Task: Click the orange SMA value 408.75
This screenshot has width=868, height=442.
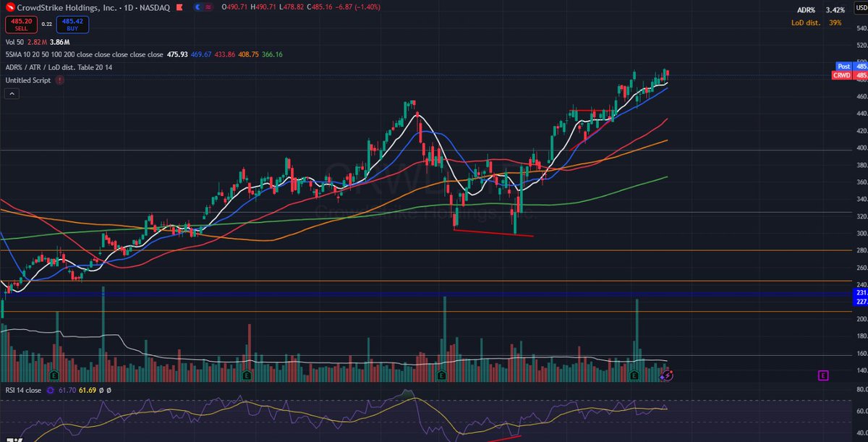Action: (249, 54)
